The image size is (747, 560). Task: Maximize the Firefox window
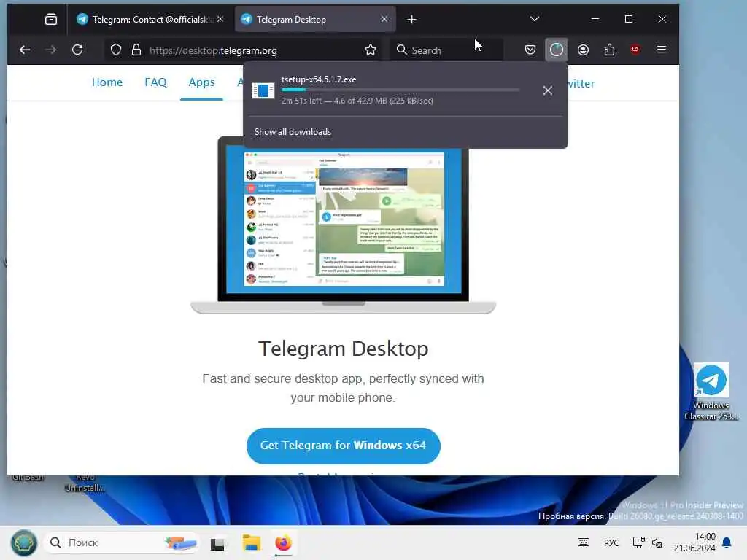coord(629,19)
